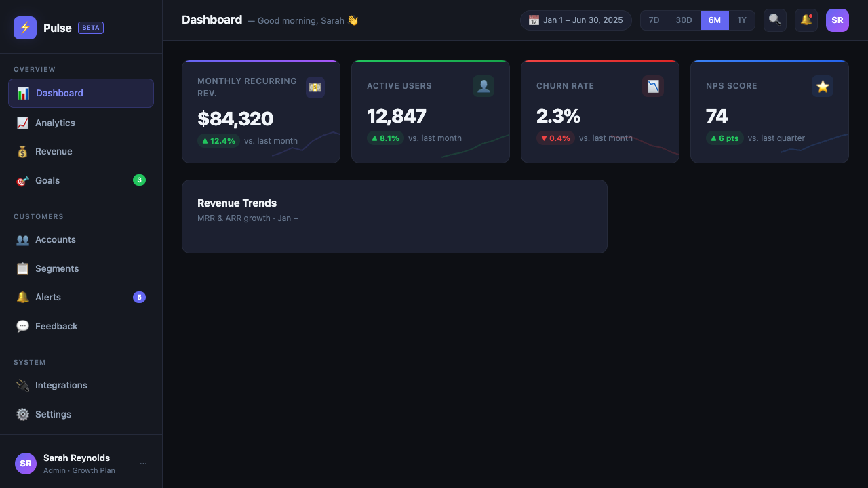Click the 8.1% increase badge
The width and height of the screenshot is (868, 488).
385,138
